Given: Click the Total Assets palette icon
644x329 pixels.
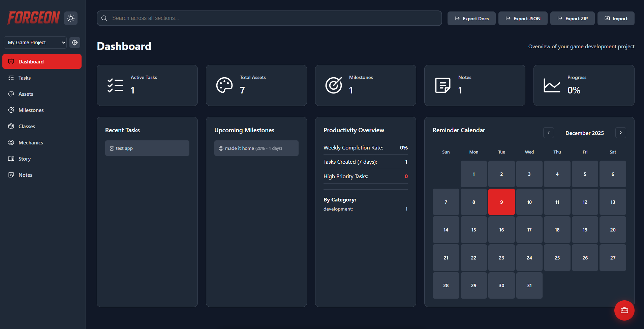Looking at the screenshot, I should (224, 85).
